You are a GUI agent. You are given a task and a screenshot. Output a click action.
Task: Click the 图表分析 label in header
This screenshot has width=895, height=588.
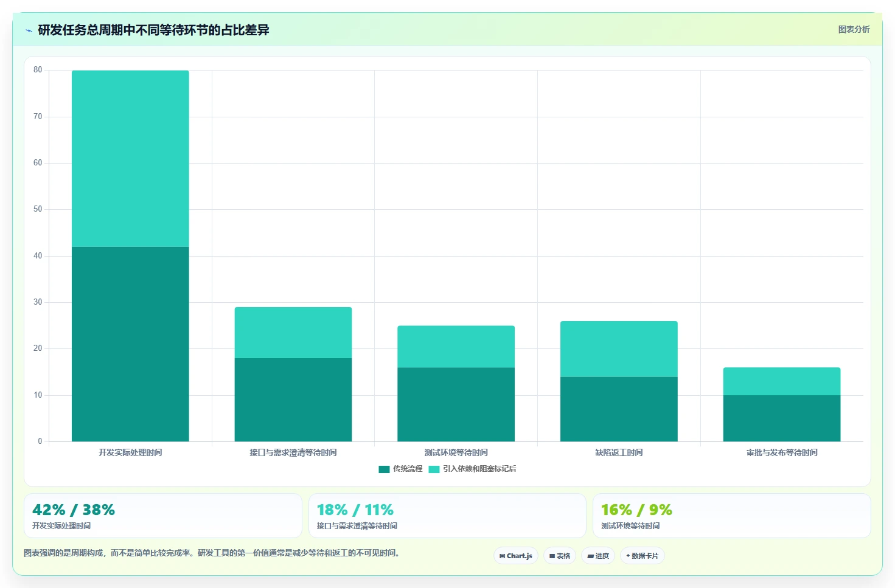point(854,29)
